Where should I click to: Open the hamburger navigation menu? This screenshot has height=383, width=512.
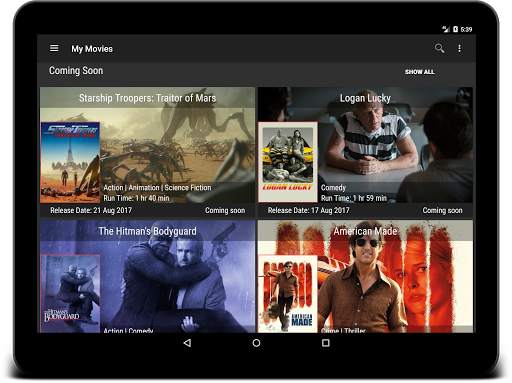54,48
